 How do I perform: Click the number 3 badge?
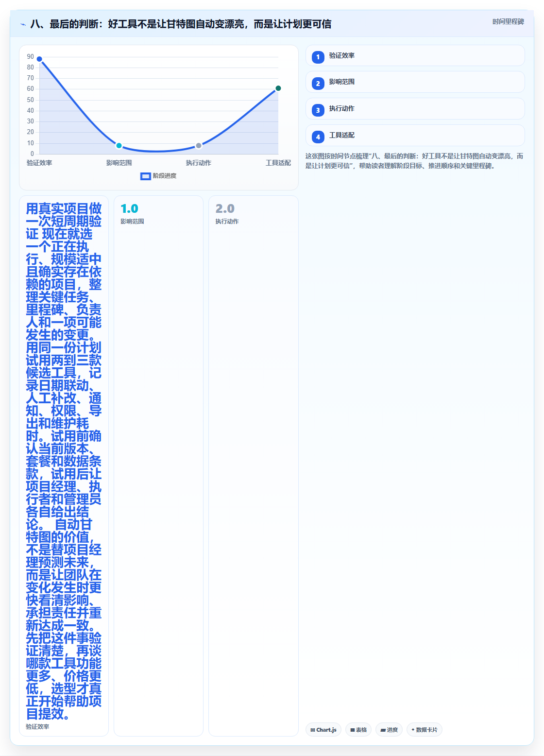point(318,110)
